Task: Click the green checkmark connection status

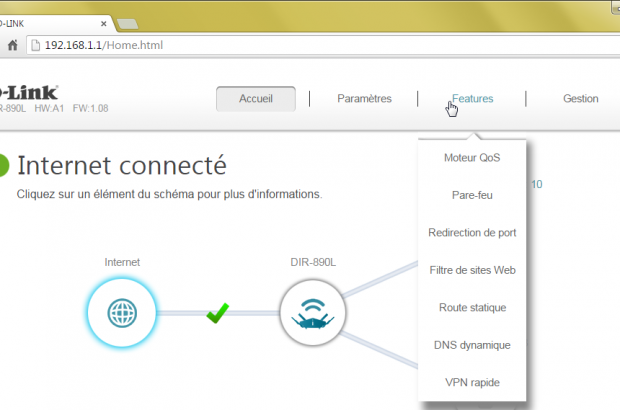Action: [x=217, y=314]
